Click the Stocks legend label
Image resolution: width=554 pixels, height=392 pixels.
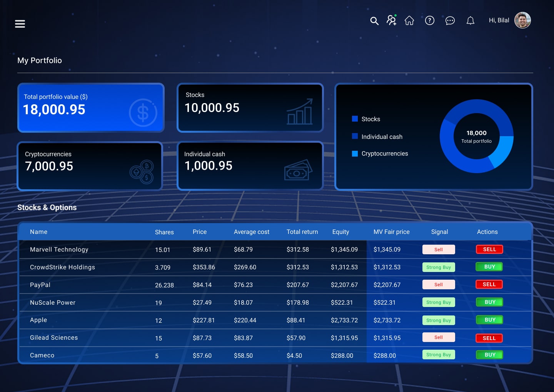click(371, 119)
